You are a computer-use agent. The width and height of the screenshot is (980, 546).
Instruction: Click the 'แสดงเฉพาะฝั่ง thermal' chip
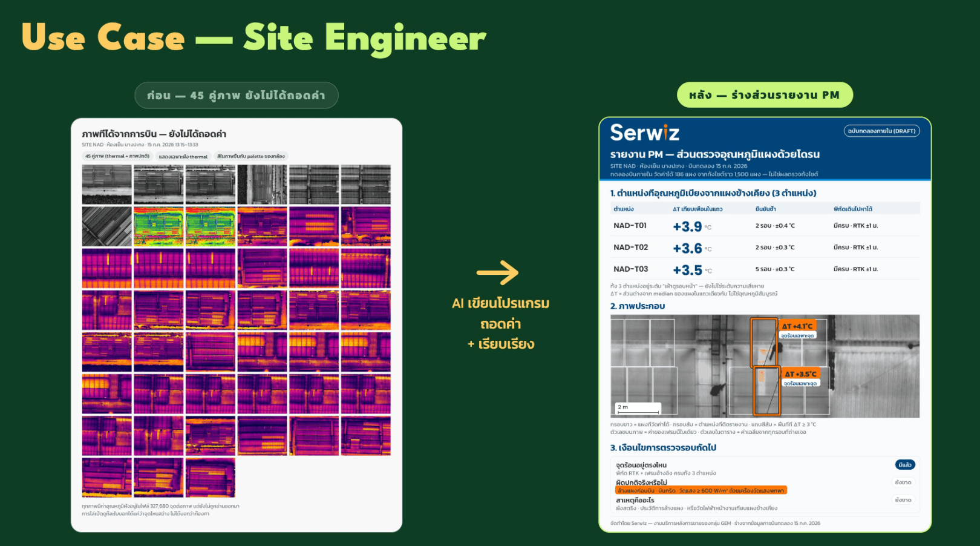[x=183, y=156]
